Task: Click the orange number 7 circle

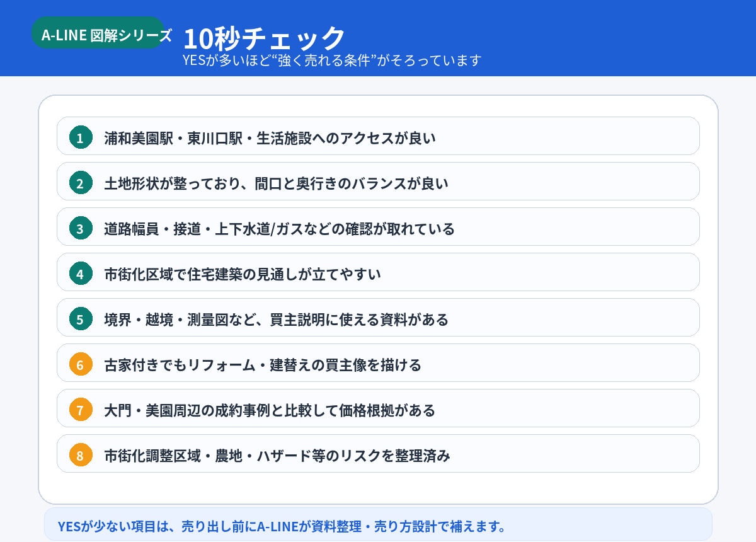Action: click(80, 409)
